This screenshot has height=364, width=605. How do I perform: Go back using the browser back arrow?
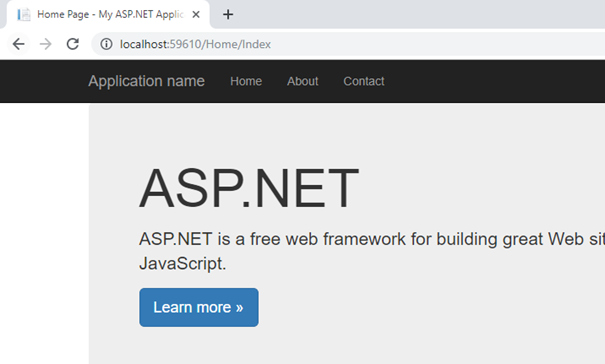(x=19, y=44)
